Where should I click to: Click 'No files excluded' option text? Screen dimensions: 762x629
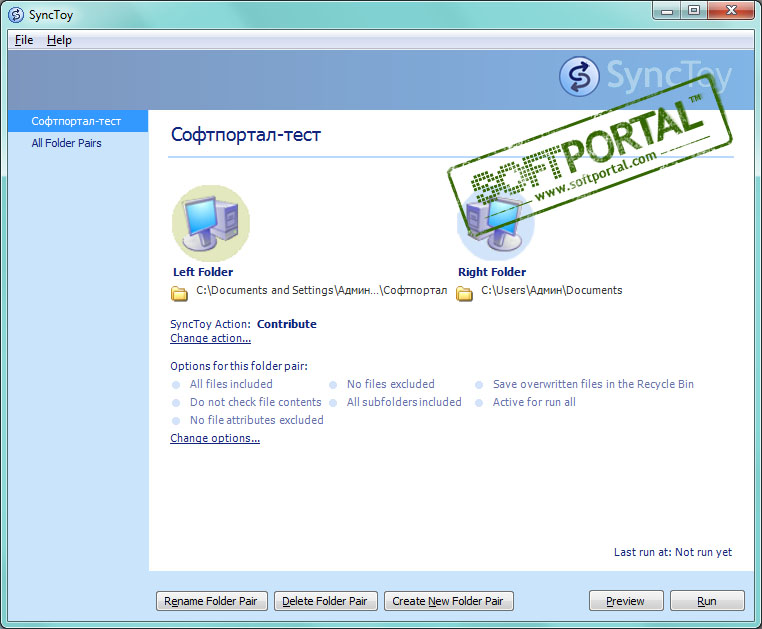tap(391, 384)
